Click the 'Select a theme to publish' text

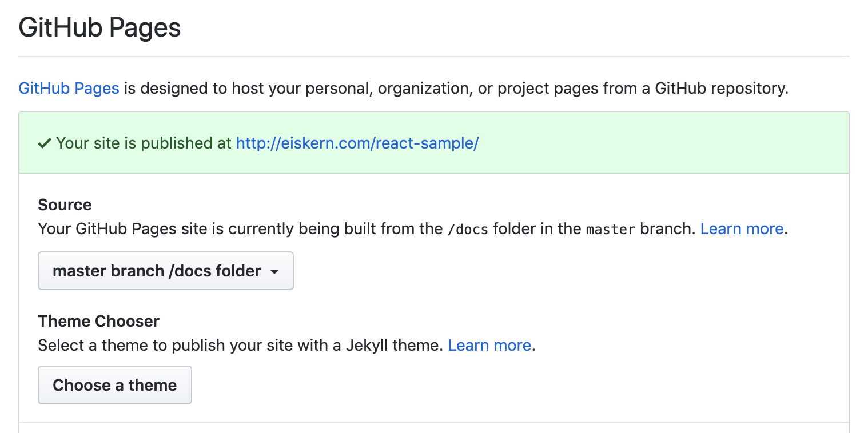241,346
